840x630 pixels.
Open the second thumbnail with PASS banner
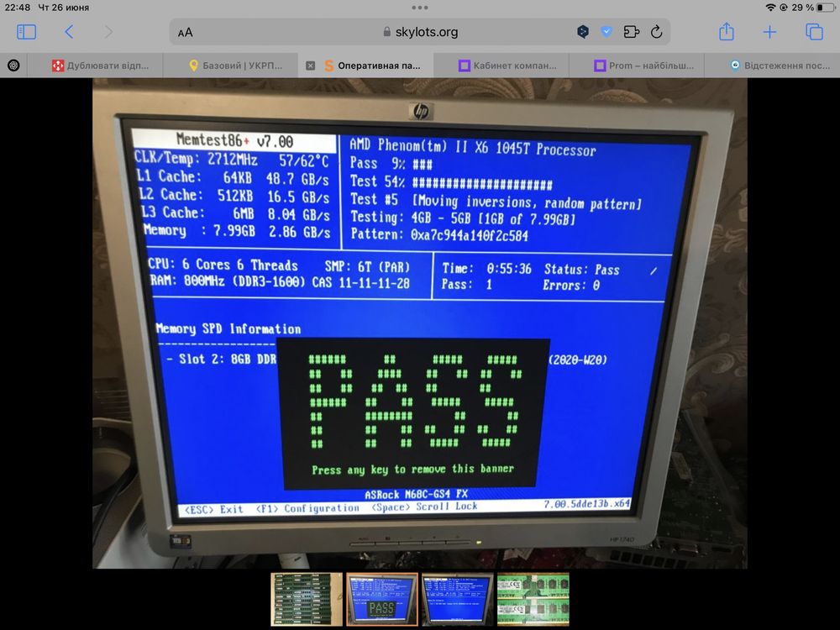coord(382,599)
